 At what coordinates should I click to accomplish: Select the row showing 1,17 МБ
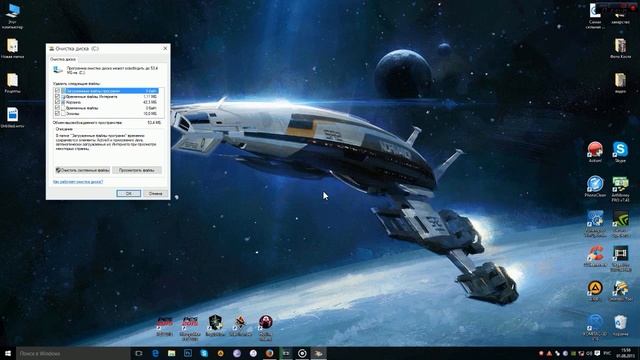[x=107, y=96]
